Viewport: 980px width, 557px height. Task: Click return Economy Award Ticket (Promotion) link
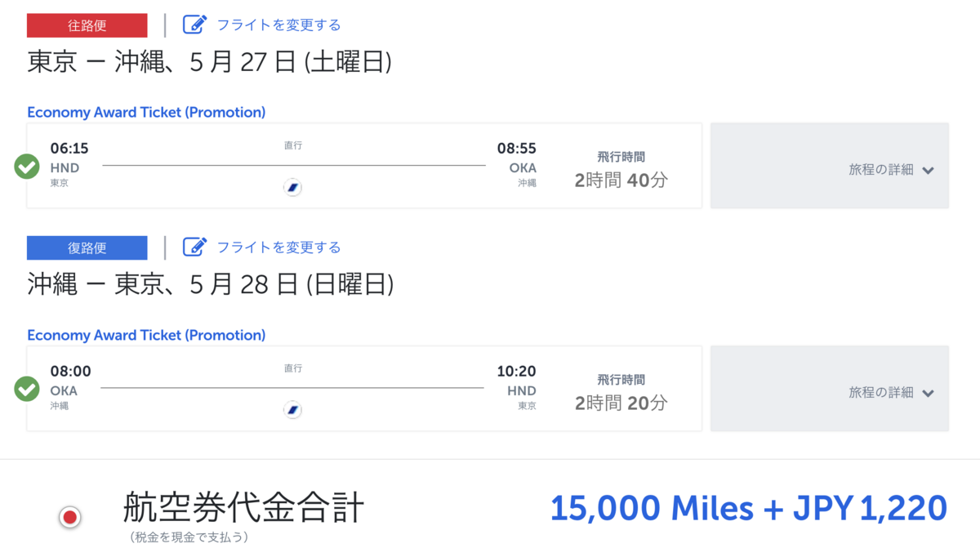point(146,335)
